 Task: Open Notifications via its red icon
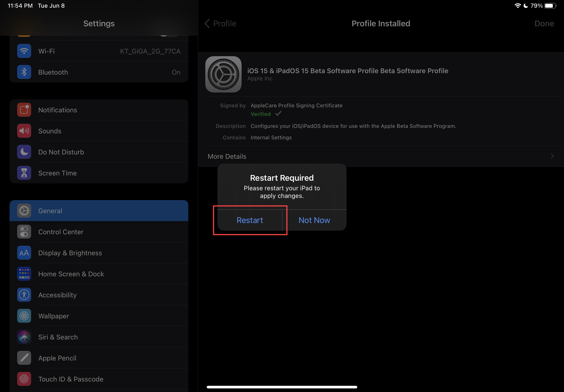24,110
